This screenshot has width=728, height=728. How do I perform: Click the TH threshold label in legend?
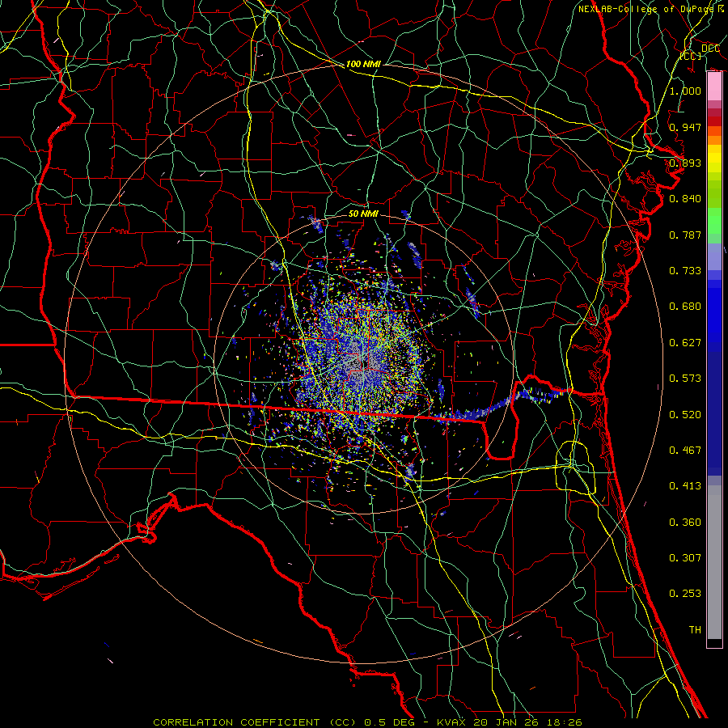[x=695, y=630]
